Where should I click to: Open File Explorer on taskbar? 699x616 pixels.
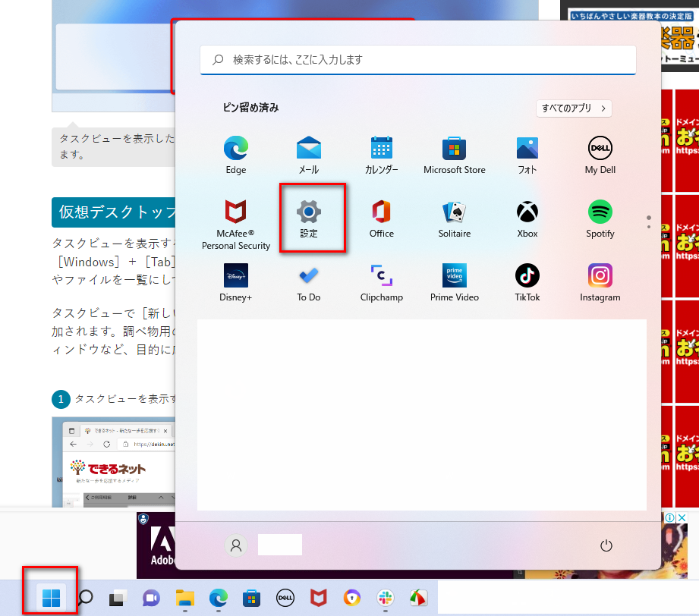pyautogui.click(x=185, y=598)
